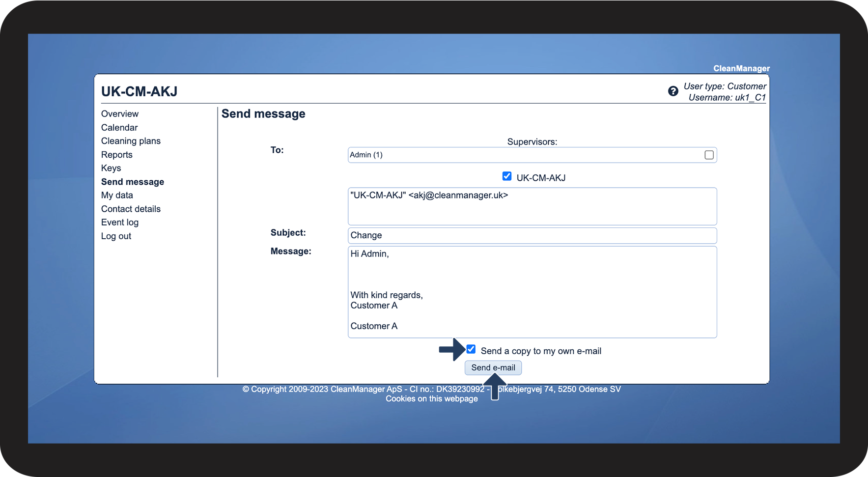Image resolution: width=868 pixels, height=477 pixels.
Task: Click the Username: uk1_C1 text
Action: coord(727,97)
